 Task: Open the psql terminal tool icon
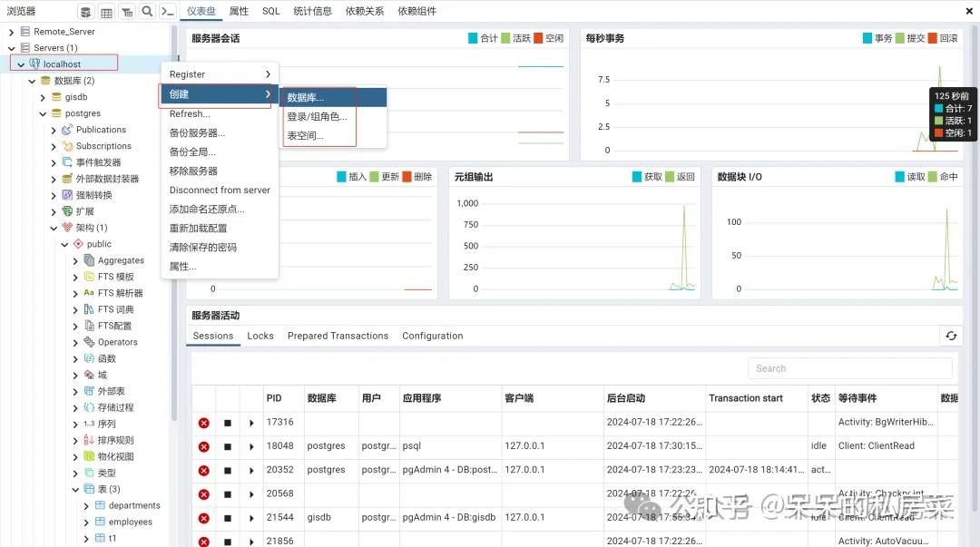tap(167, 11)
